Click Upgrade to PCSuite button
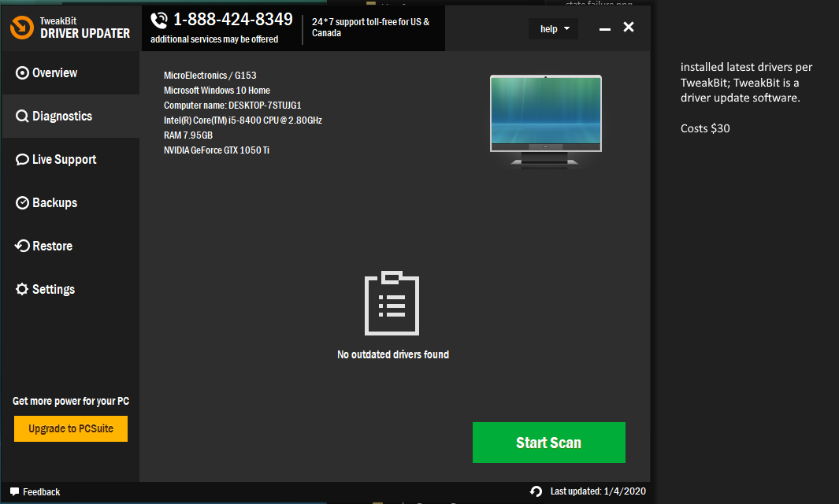839x504 pixels. (x=71, y=428)
